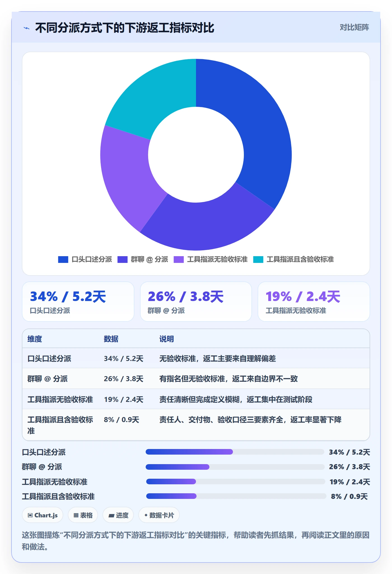This screenshot has height=574, width=392.
Task: Click the lightning icon beside the title
Action: 27,28
